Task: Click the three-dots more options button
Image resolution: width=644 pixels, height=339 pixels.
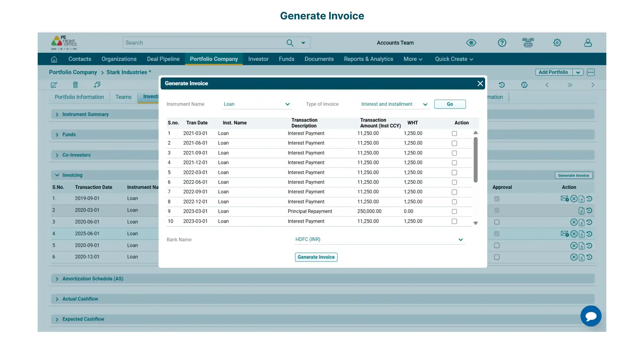Action: [x=591, y=72]
